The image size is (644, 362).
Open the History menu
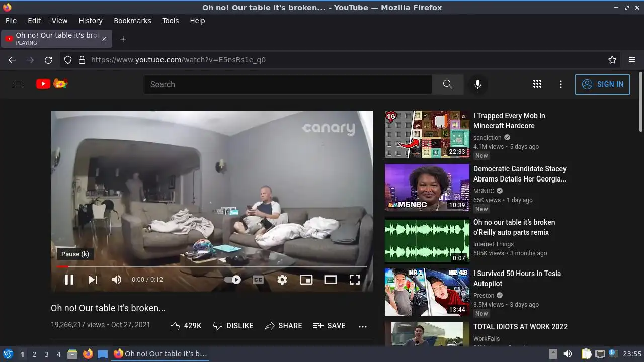[91, 21]
